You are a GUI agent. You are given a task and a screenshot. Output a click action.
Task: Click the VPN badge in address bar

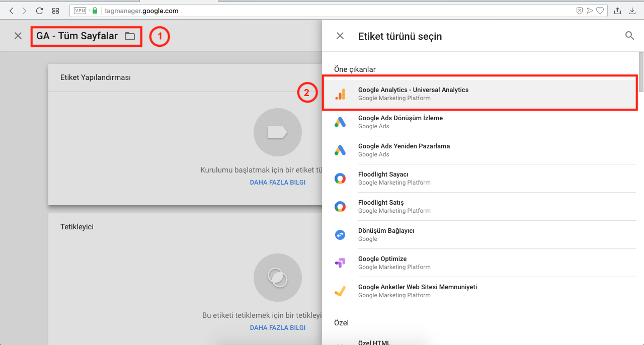80,11
